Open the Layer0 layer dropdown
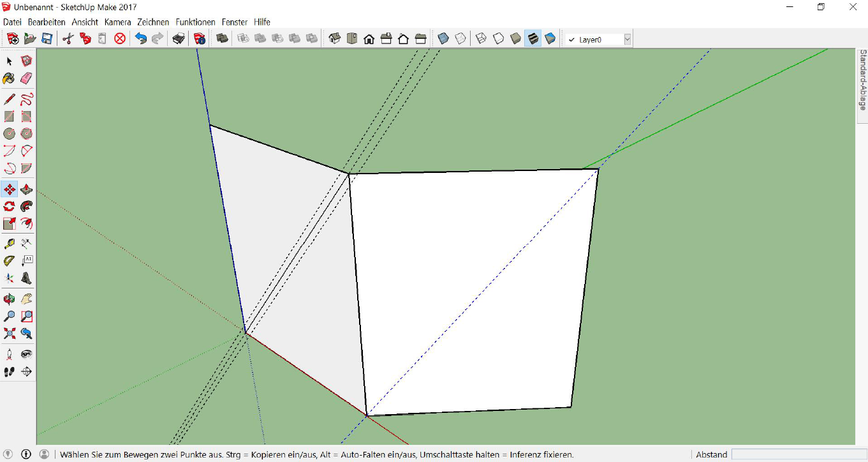This screenshot has width=868, height=462. [627, 40]
